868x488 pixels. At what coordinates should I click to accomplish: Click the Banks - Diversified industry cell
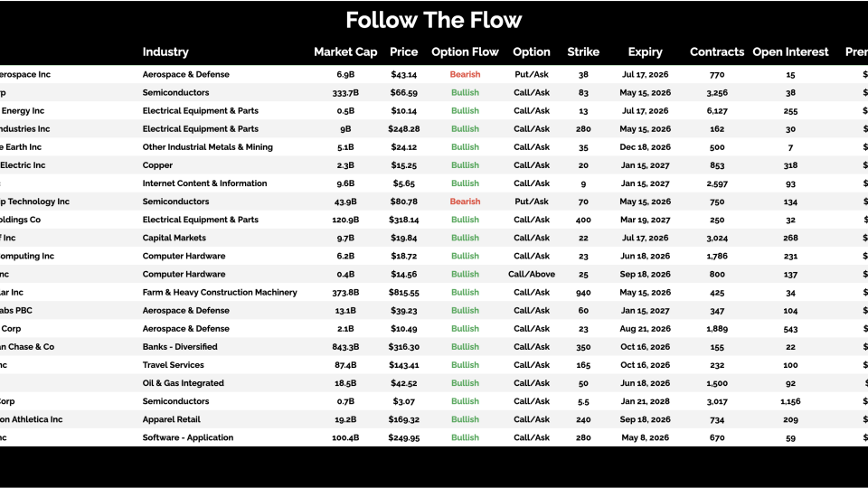point(180,346)
